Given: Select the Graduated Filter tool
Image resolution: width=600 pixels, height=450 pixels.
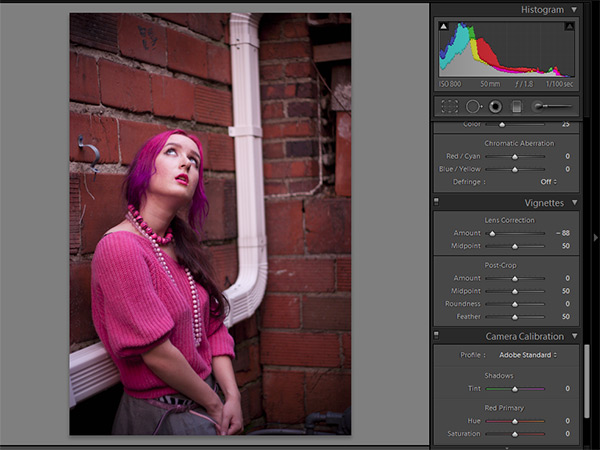Looking at the screenshot, I should [x=517, y=106].
